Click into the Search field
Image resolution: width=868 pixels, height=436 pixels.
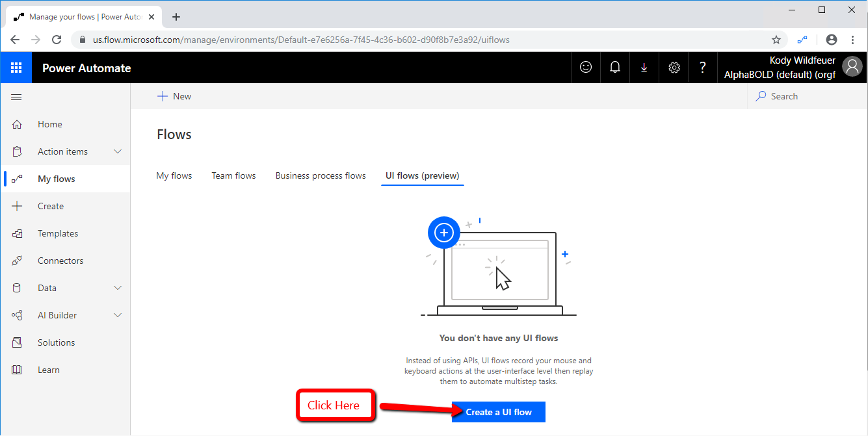[x=808, y=96]
